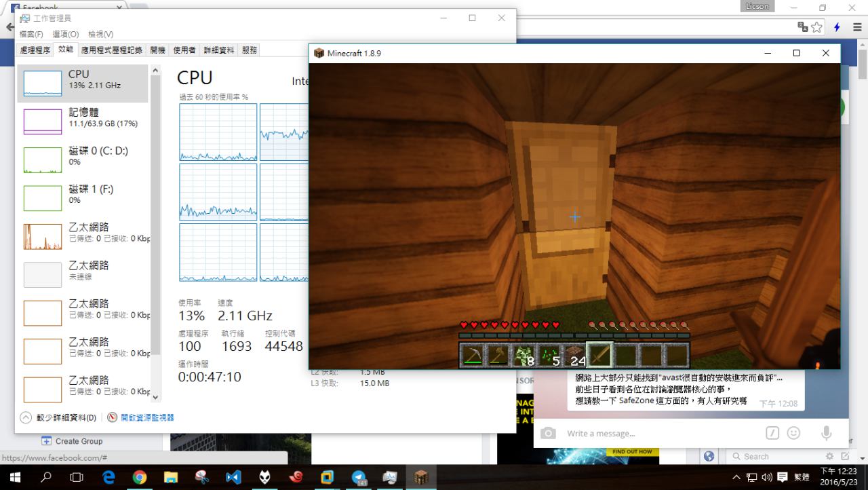The height and width of the screenshot is (490, 868).
Task: Click the camera attach icon in chat
Action: click(x=548, y=433)
